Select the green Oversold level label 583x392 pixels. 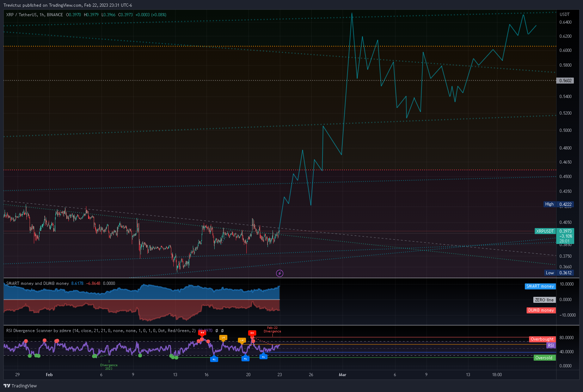tap(545, 358)
